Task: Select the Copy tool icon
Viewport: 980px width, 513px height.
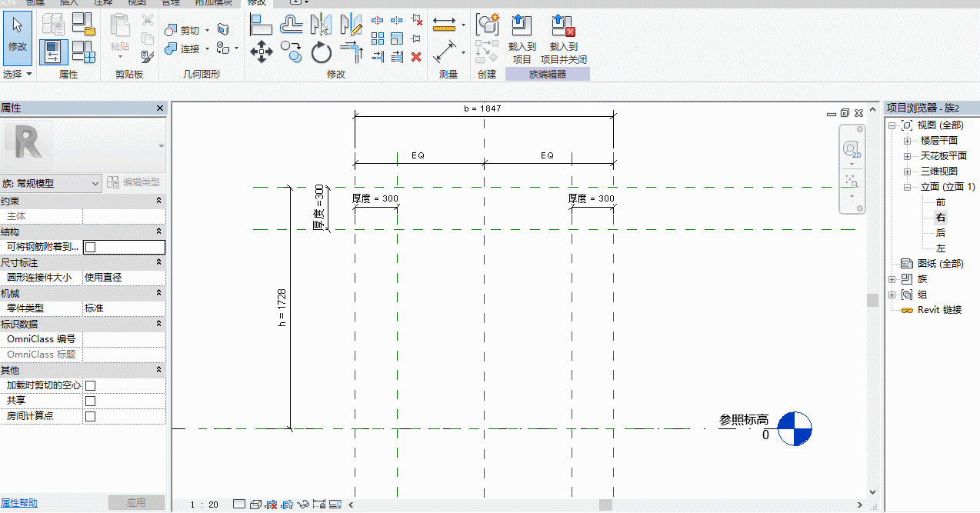Action: [x=292, y=52]
